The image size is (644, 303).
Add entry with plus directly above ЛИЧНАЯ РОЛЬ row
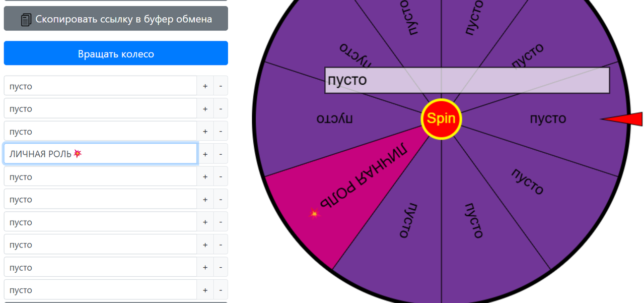[x=205, y=131]
